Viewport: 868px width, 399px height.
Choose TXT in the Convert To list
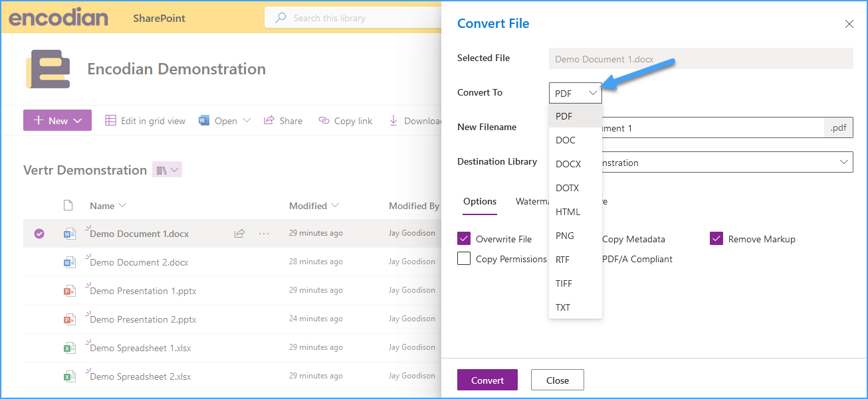576,307
